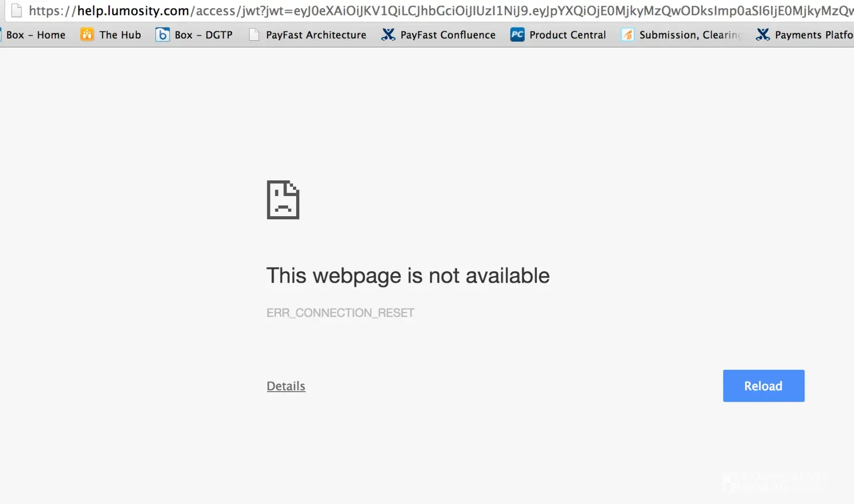This screenshot has height=504, width=854.
Task: Click the orange The Hub bookmark icon
Action: [87, 34]
